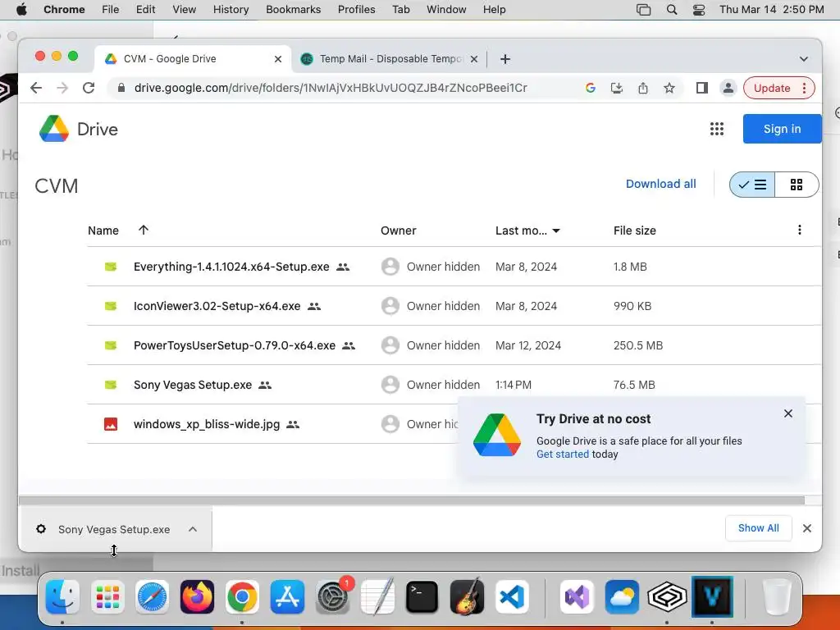Viewport: 840px width, 630px height.
Task: Click the Get started link
Action: click(x=563, y=454)
